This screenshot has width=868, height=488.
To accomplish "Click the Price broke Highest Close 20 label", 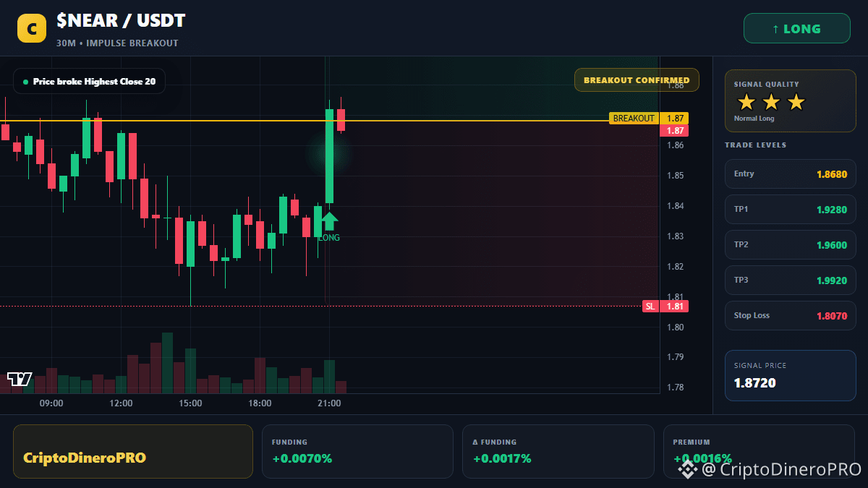I will [89, 82].
